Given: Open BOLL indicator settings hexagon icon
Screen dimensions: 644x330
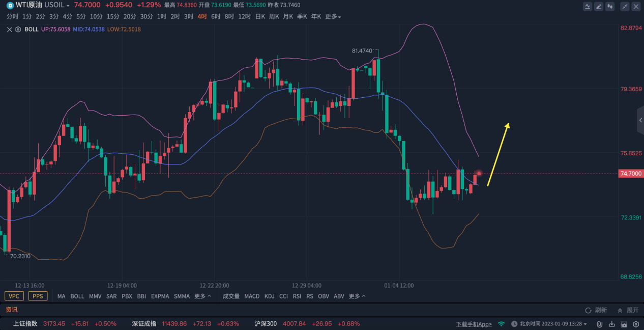Looking at the screenshot, I should click(18, 30).
